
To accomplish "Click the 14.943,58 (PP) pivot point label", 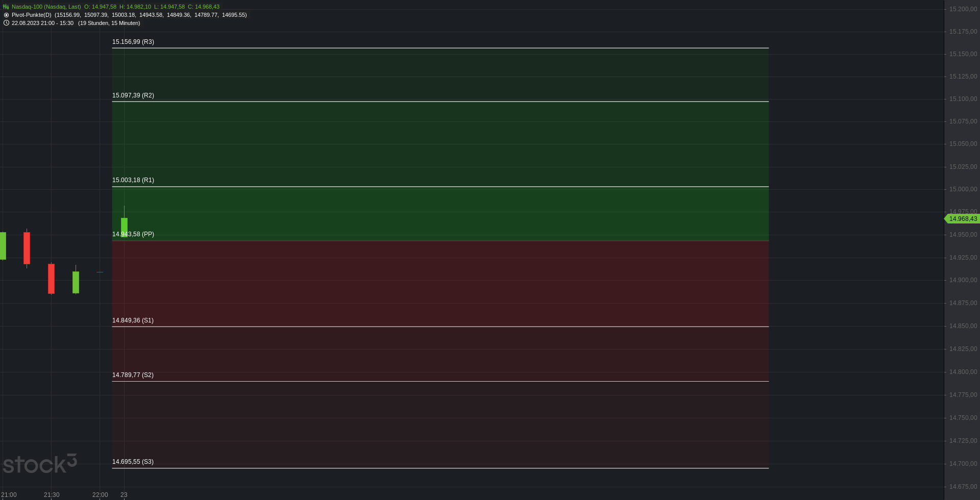I will 133,234.
